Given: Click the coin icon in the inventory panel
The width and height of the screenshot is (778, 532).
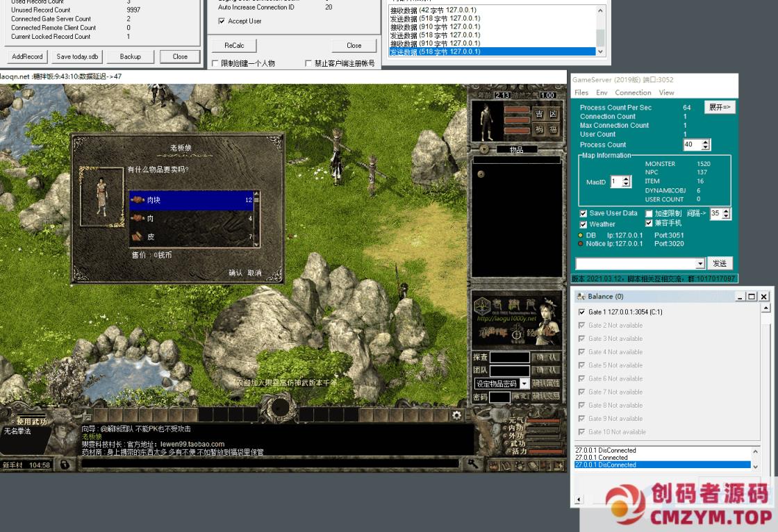Looking at the screenshot, I should tap(481, 174).
